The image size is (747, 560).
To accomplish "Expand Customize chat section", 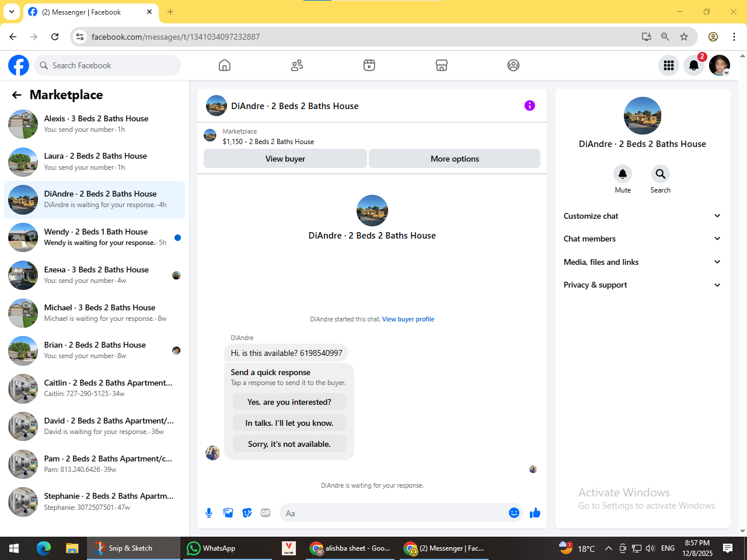I will click(x=642, y=216).
